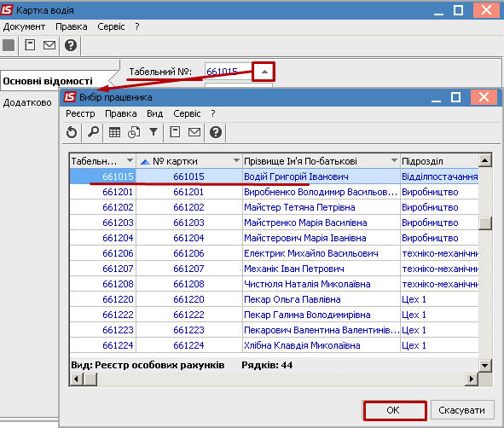Expand the Табельний № selection arrow
The height and width of the screenshot is (428, 504).
click(x=264, y=72)
